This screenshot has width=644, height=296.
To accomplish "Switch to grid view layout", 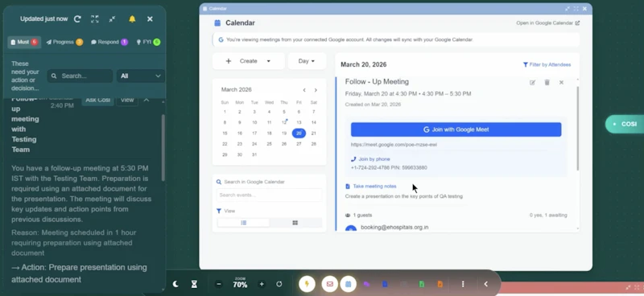I will tap(295, 223).
